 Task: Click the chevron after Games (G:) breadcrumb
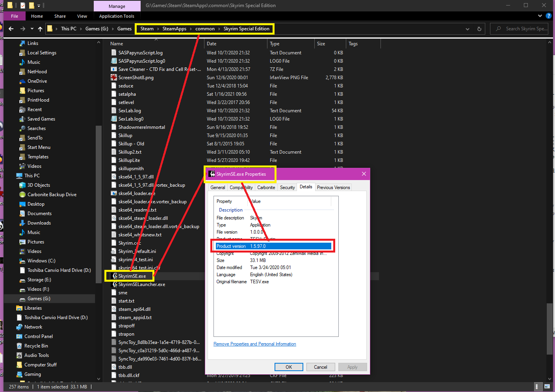[x=113, y=29]
